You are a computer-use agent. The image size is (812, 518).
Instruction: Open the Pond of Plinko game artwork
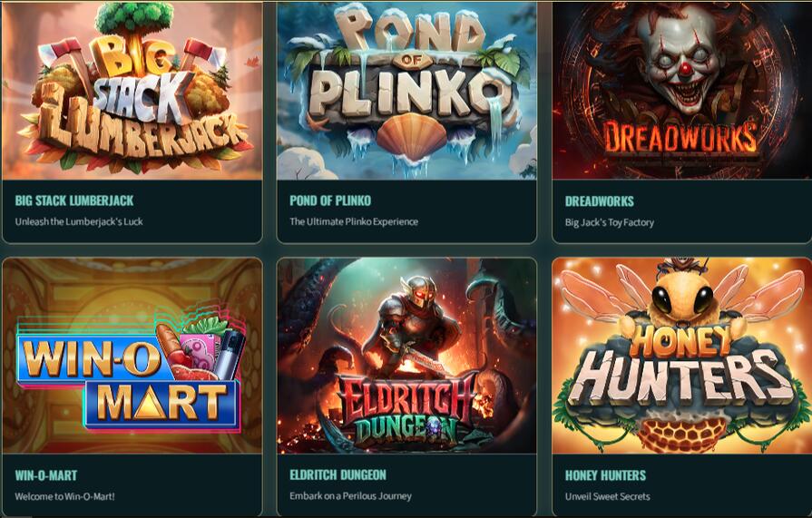coord(406,90)
